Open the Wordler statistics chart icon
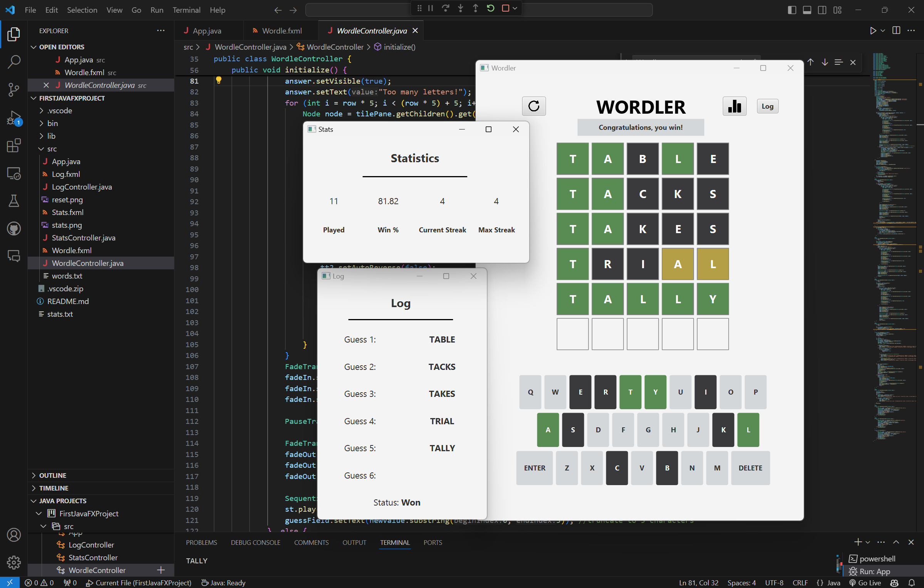Screen dimensions: 924x588 (x=735, y=106)
